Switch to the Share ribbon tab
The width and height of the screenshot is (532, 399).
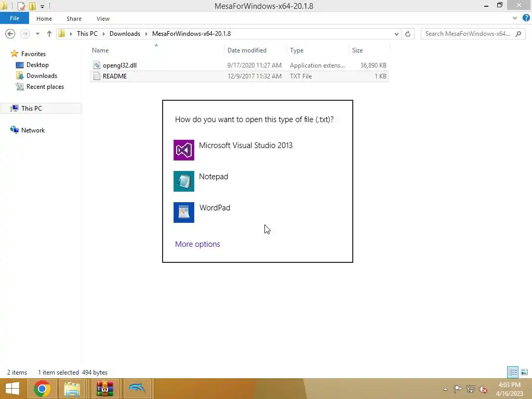point(74,19)
